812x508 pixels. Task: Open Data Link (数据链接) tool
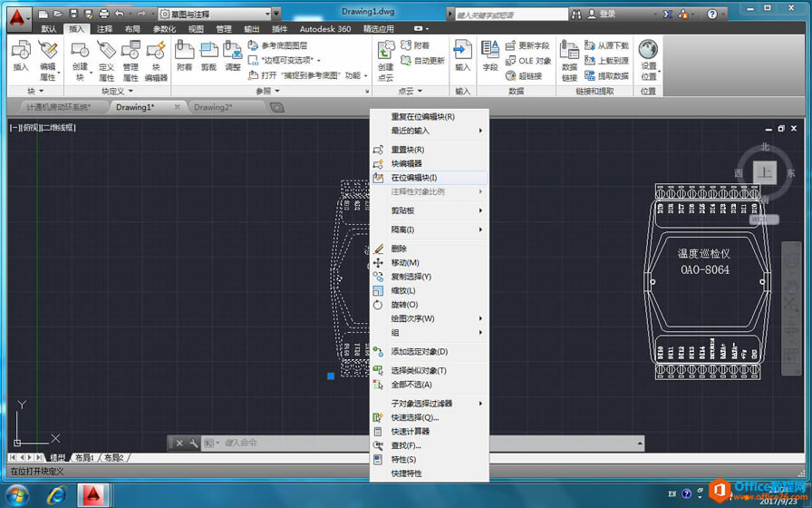coord(569,61)
